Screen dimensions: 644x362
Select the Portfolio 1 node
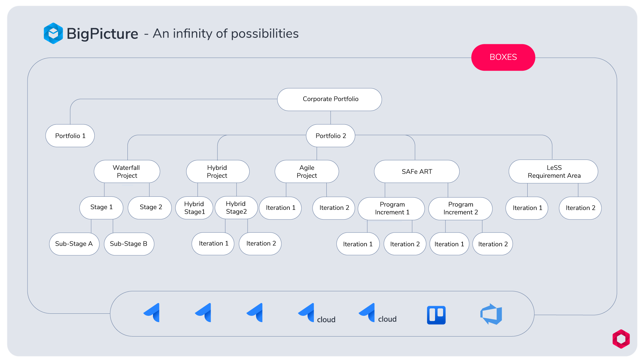(70, 136)
